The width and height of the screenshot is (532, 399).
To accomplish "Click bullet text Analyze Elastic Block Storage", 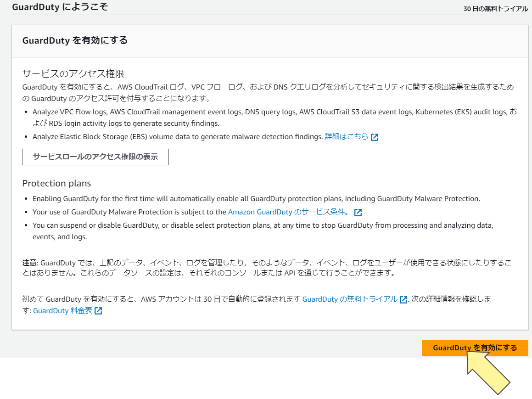I will [178, 137].
